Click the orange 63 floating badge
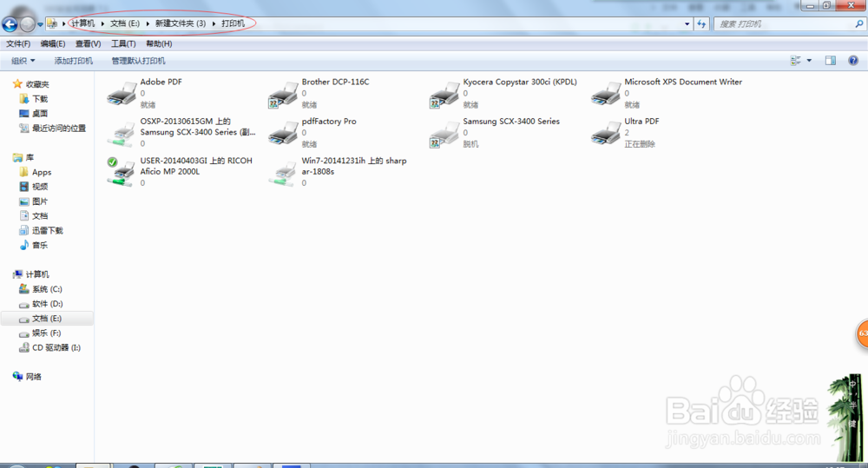Screen dimensions: 868x468 click(862, 333)
